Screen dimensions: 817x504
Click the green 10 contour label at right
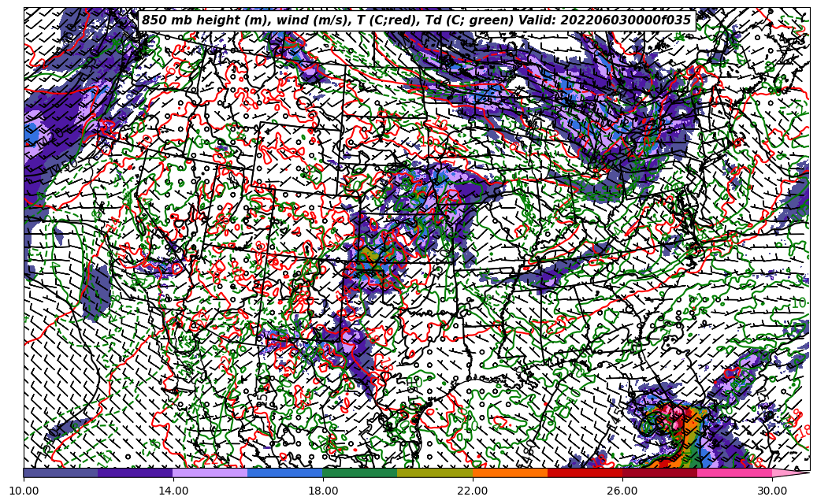[798, 303]
